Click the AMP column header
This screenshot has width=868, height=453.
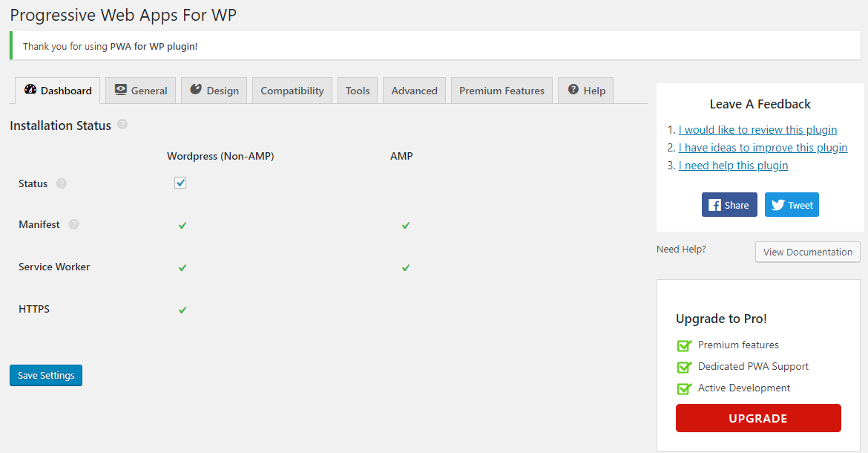point(401,156)
